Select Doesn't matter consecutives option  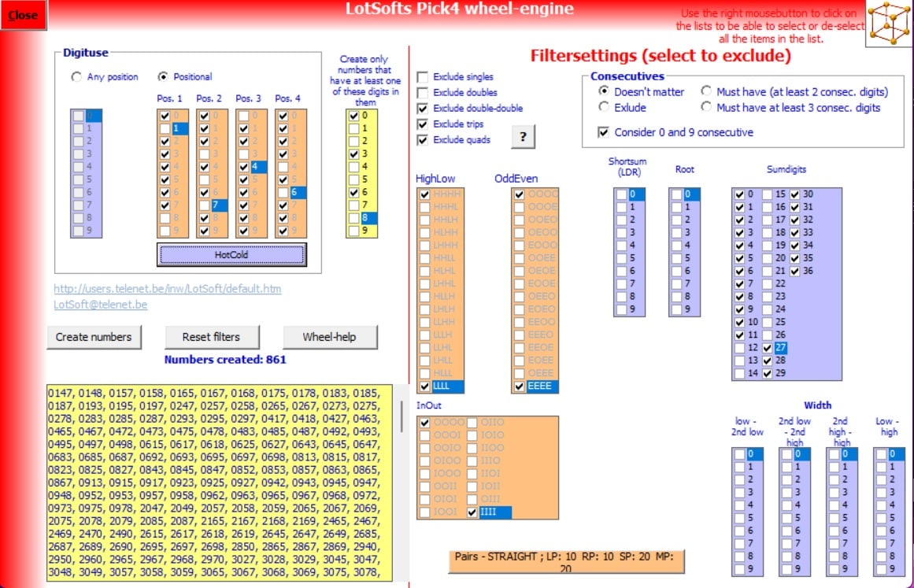coord(604,91)
